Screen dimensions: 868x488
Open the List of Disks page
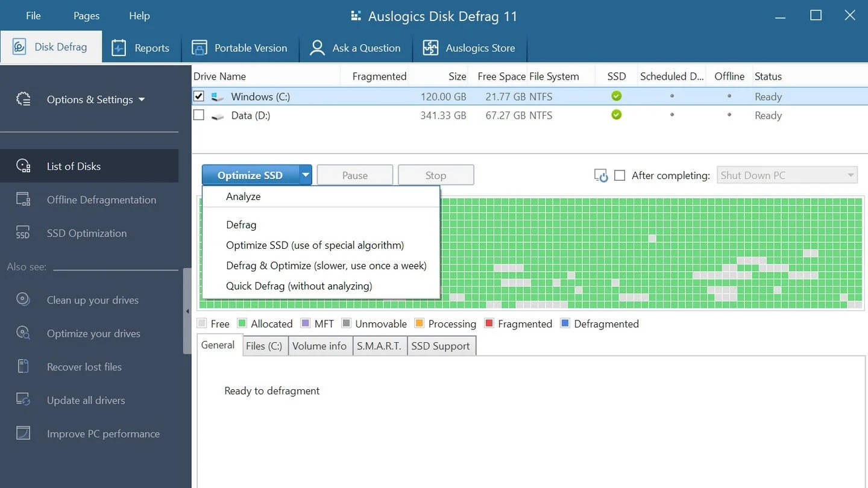coord(89,166)
